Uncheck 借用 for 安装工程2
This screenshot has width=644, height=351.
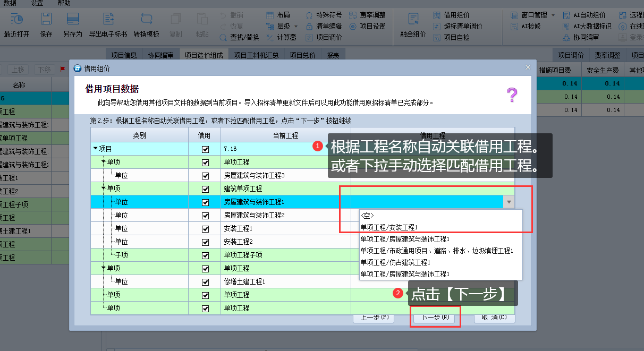point(205,242)
